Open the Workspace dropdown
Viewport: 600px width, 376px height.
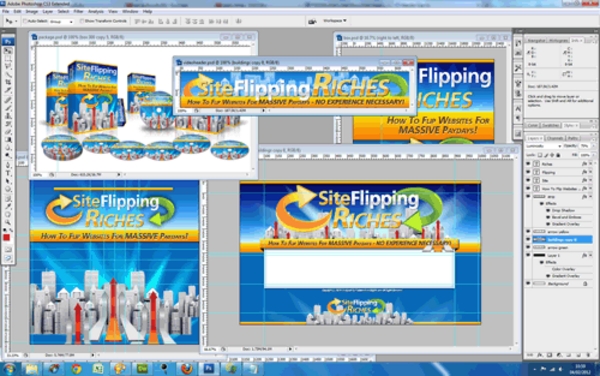335,21
